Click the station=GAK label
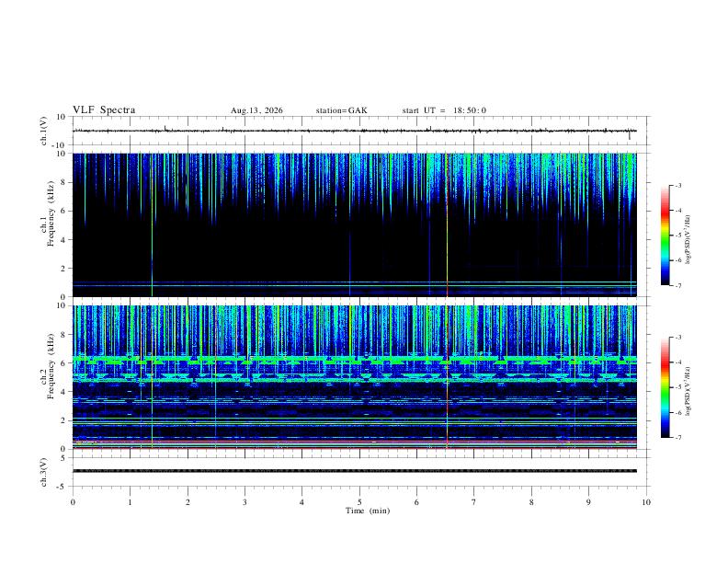Viewport: 728px width, 563px height. pyautogui.click(x=341, y=110)
